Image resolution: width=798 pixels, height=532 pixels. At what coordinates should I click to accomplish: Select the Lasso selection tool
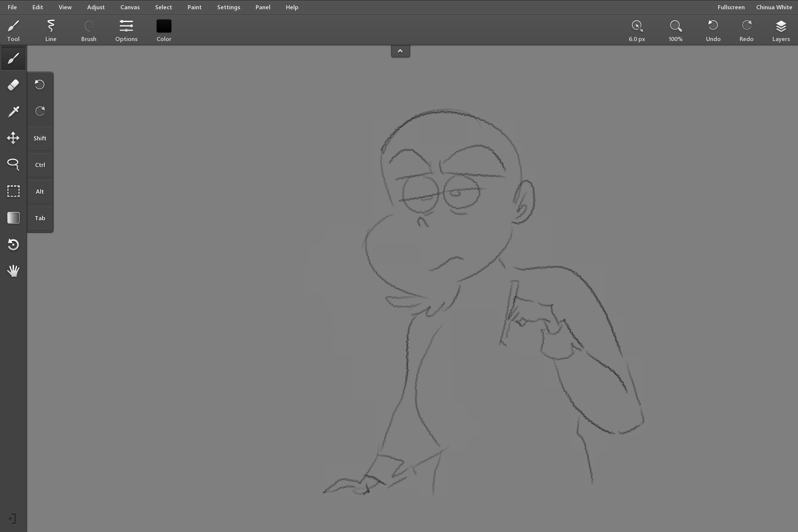13,164
